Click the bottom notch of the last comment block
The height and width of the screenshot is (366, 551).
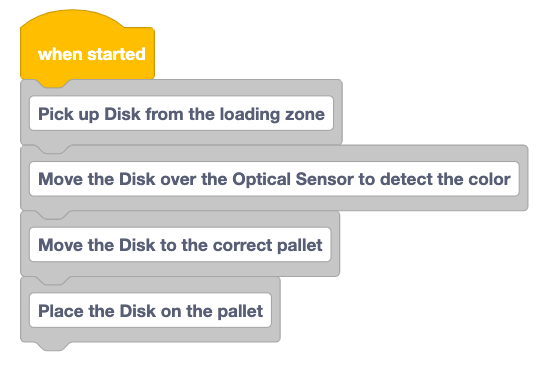[x=53, y=346]
